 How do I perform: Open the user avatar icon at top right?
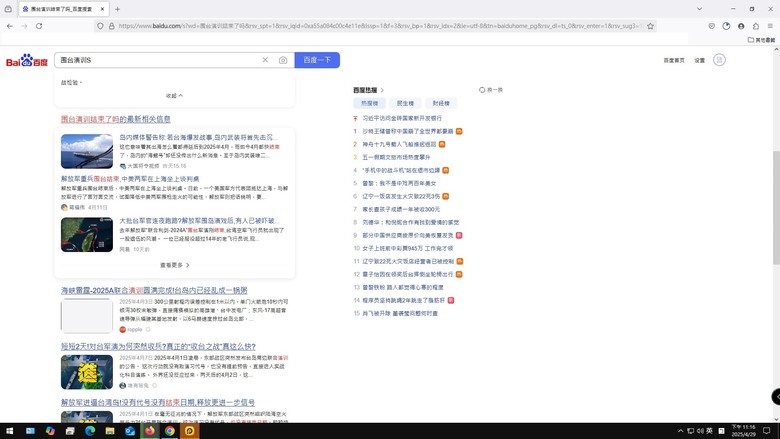(719, 60)
